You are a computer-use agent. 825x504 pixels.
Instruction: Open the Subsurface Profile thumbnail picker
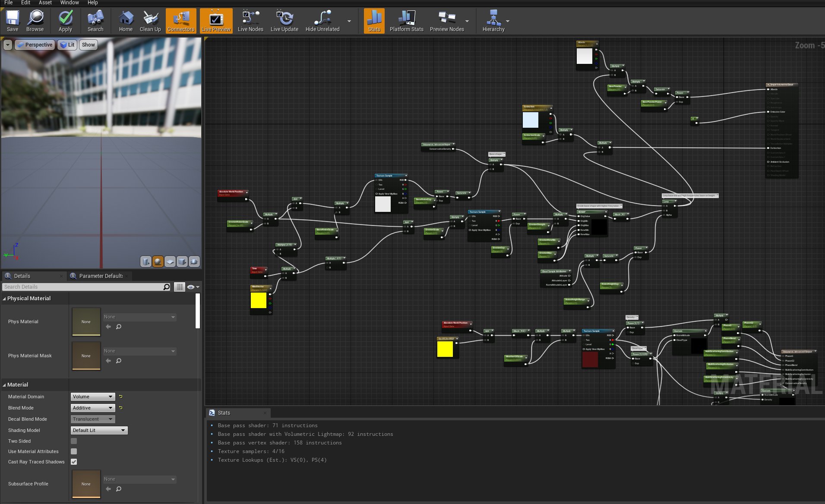[86, 484]
